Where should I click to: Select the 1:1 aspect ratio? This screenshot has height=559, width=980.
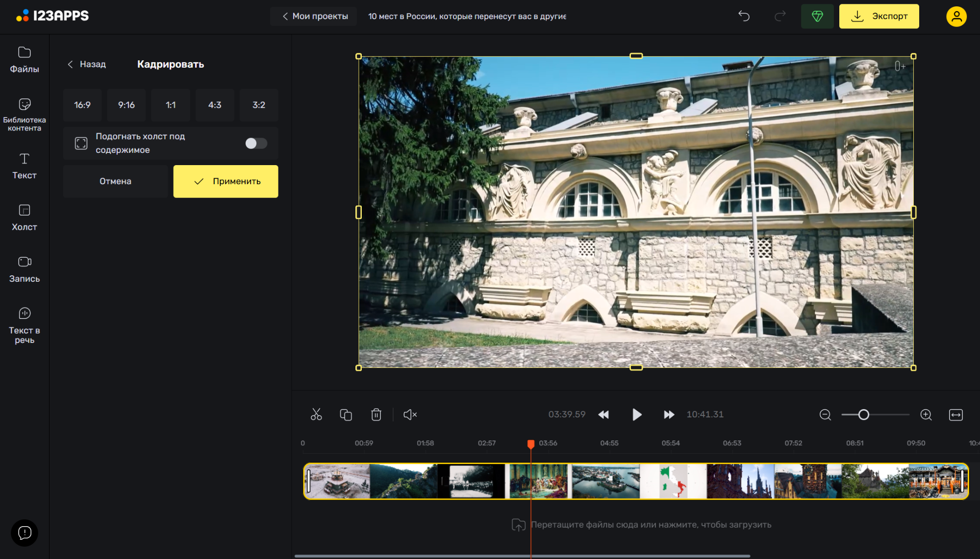click(171, 105)
